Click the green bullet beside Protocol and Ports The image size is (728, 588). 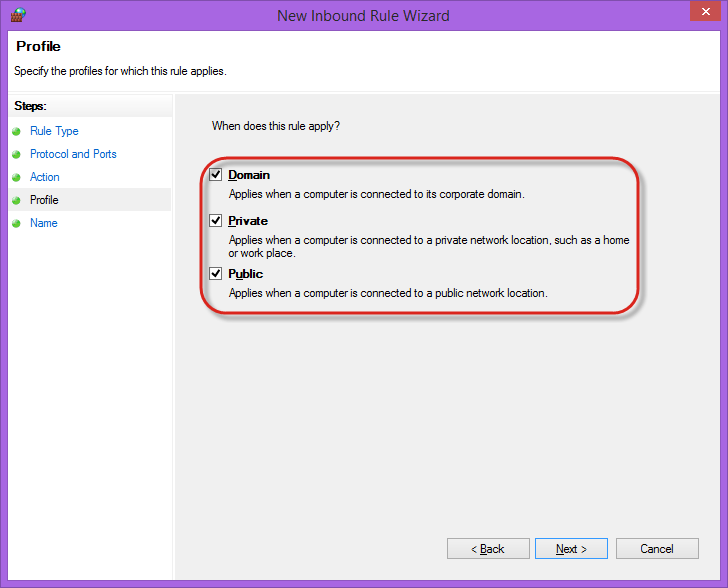pos(17,154)
